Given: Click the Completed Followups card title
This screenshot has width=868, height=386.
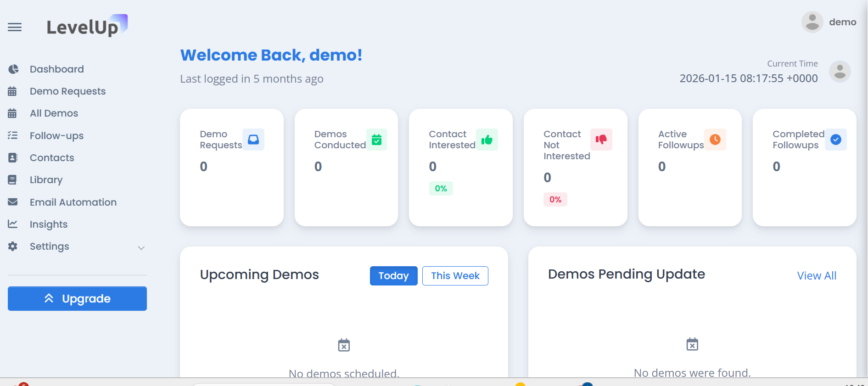Looking at the screenshot, I should pos(798,140).
